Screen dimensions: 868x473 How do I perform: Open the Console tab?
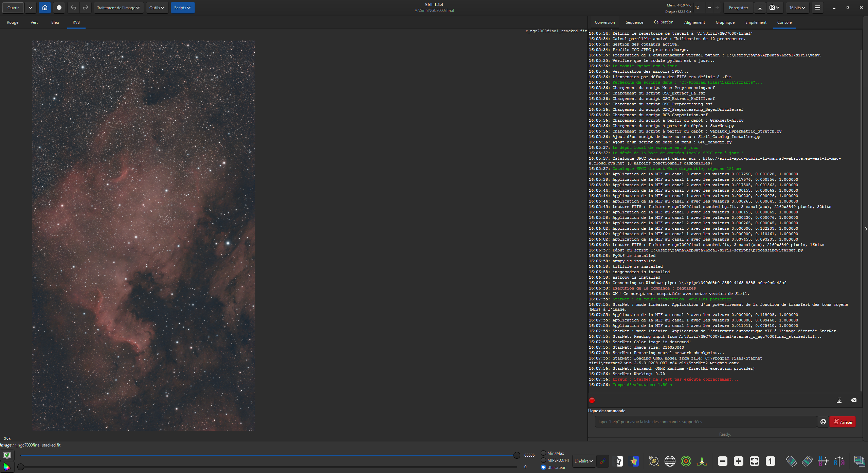(784, 22)
